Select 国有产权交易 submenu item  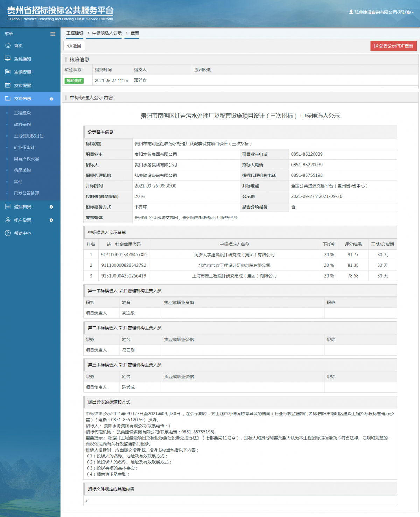tap(27, 159)
